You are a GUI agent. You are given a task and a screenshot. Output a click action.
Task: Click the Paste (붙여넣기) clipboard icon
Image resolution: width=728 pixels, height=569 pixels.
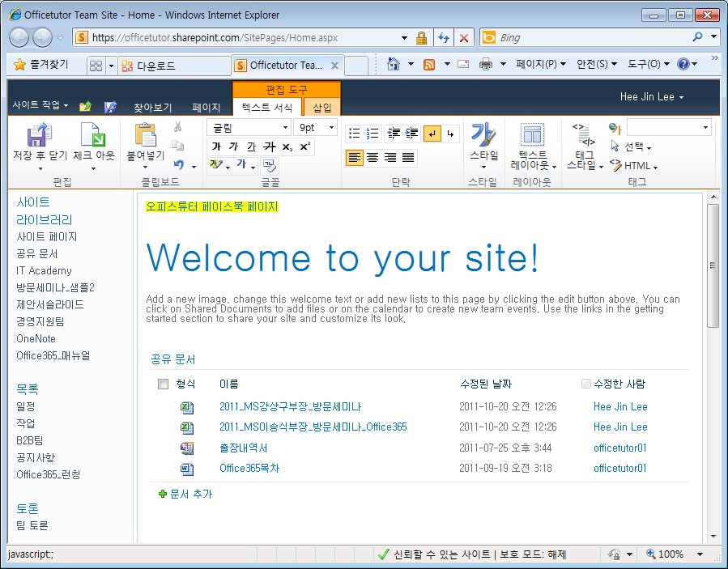(x=145, y=134)
